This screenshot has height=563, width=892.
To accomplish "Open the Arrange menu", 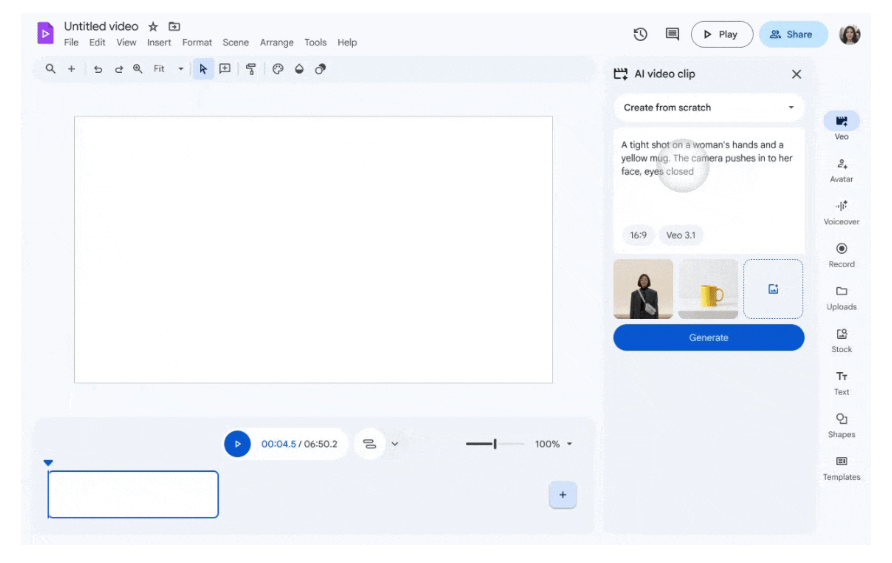I will click(x=276, y=43).
